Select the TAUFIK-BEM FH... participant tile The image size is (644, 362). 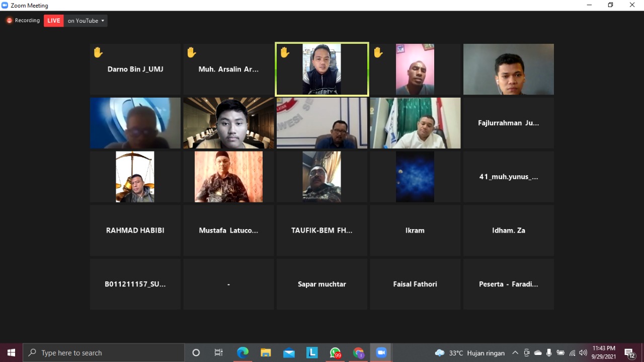pyautogui.click(x=322, y=230)
